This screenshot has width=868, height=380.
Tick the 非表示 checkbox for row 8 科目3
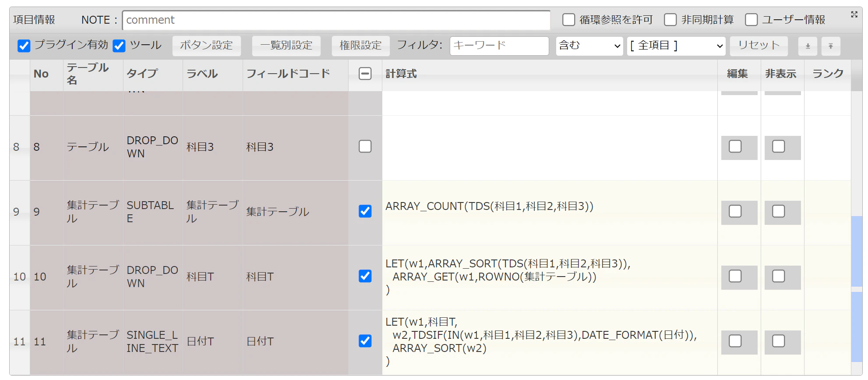click(x=779, y=146)
